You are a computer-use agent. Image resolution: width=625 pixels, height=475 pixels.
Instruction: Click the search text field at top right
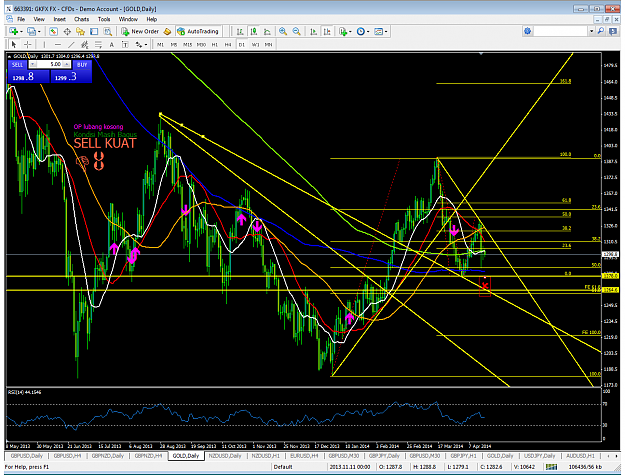click(x=561, y=31)
